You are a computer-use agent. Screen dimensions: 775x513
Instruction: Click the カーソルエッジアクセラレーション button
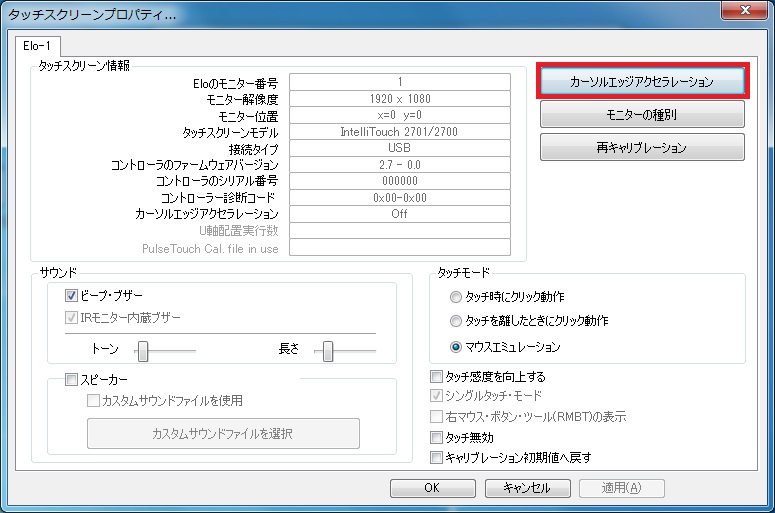641,81
